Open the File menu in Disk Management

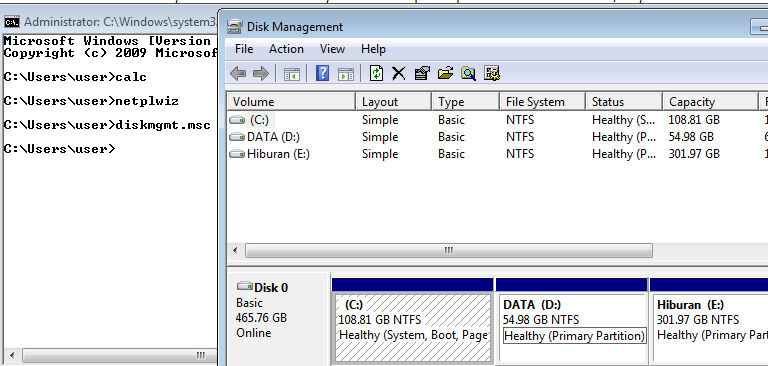(244, 49)
